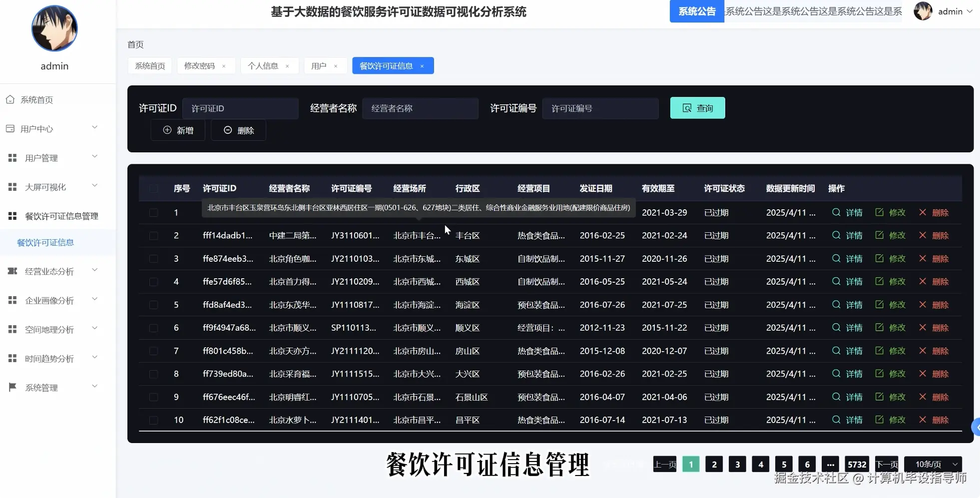Check the checkbox for row 1
Viewport: 980px width, 498px height.
pos(154,212)
